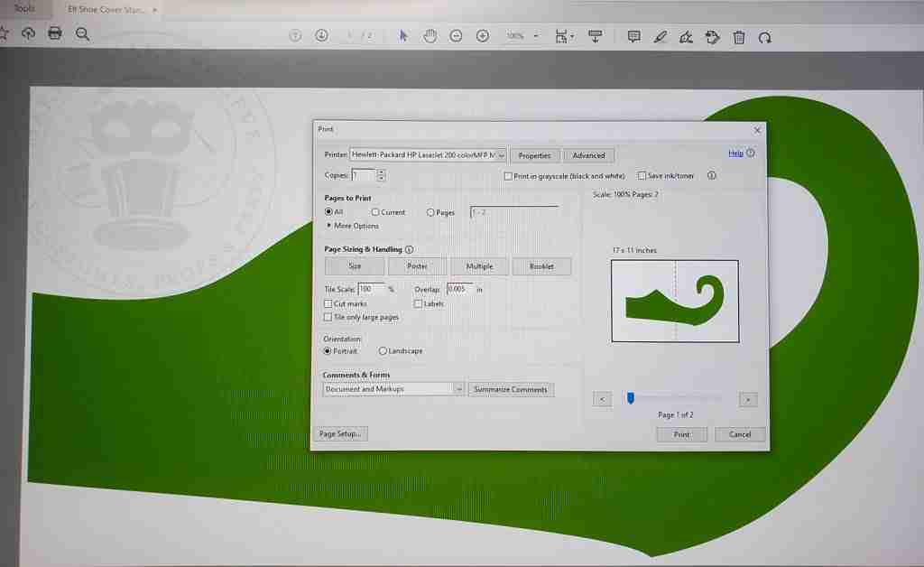Go to next page with down arrow

[321, 35]
